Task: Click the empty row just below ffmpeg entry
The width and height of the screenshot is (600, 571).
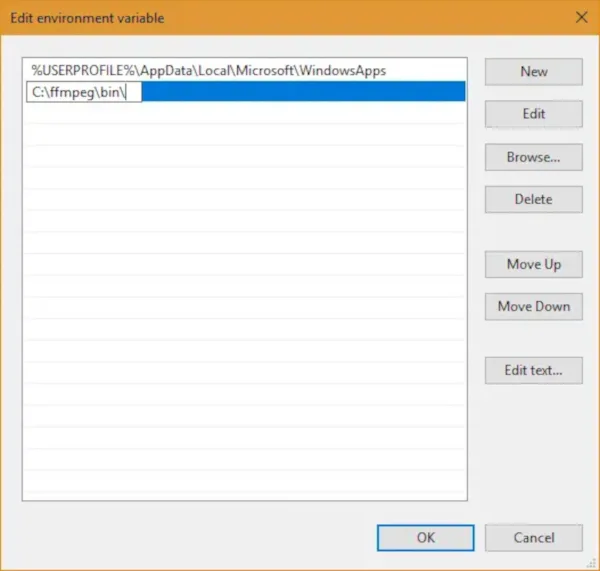Action: tap(245, 113)
